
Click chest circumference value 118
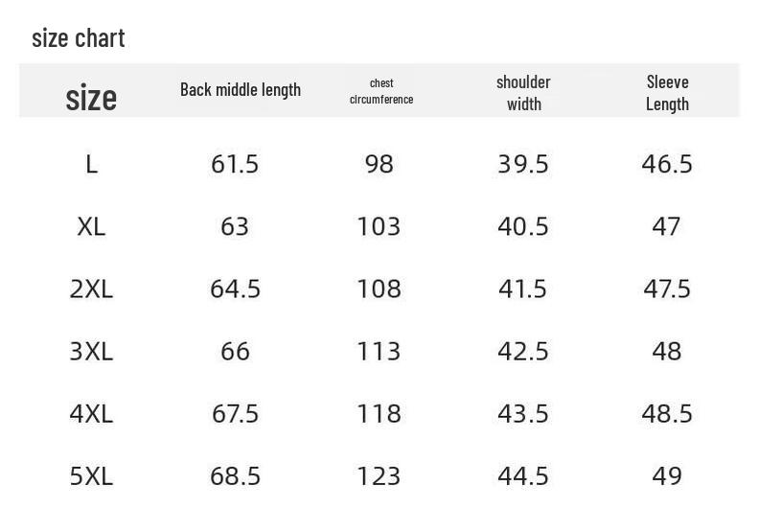pyautogui.click(x=379, y=413)
